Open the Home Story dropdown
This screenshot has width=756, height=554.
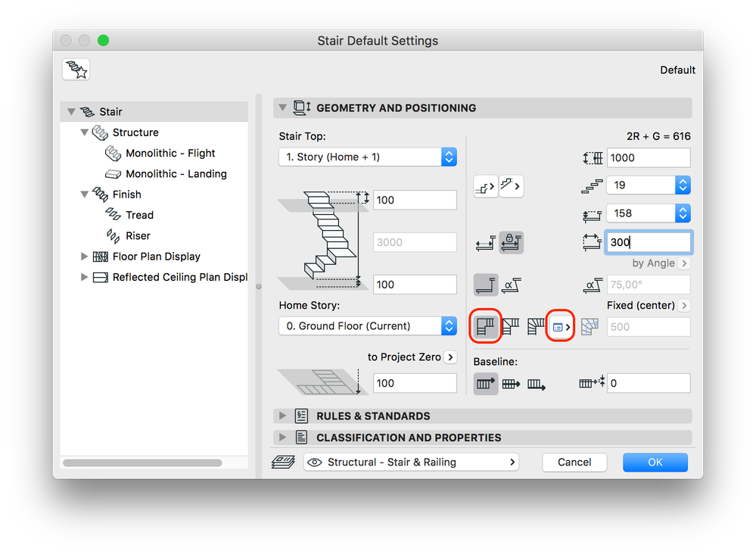pyautogui.click(x=368, y=325)
